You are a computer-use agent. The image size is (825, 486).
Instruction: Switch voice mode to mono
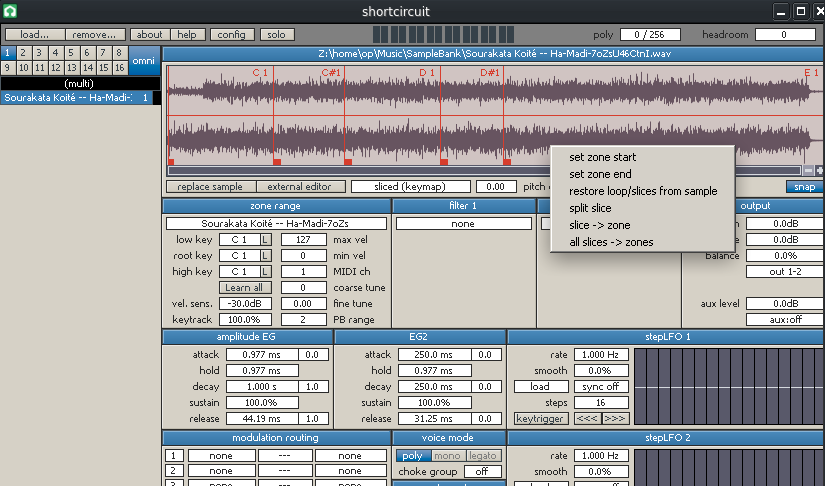448,455
